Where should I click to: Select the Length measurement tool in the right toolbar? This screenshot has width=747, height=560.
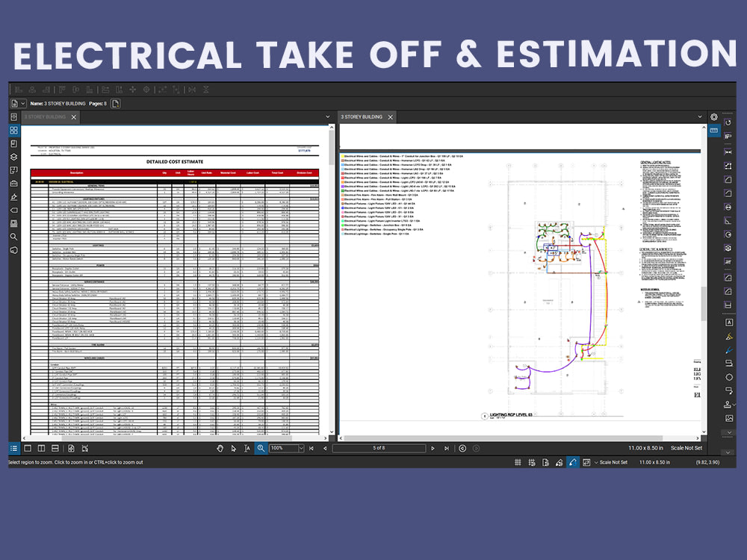pos(728,152)
